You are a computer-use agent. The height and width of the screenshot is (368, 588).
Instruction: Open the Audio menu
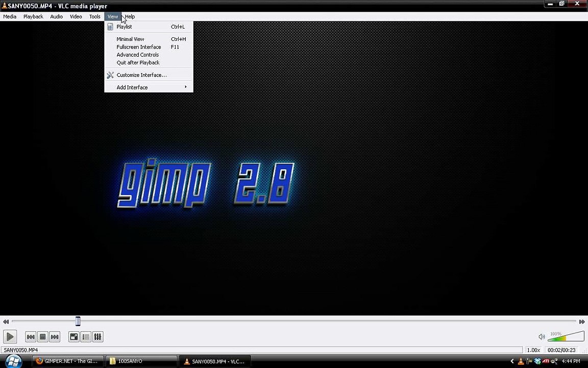[57, 16]
